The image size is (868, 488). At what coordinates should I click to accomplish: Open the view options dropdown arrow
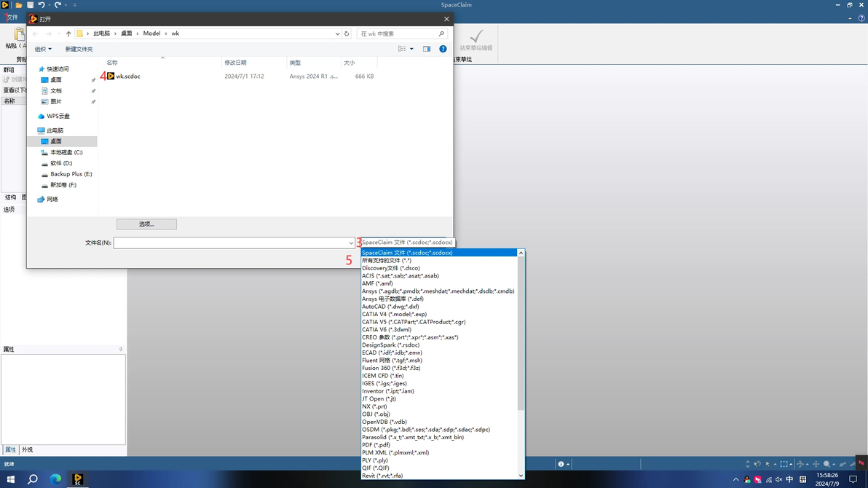(411, 49)
